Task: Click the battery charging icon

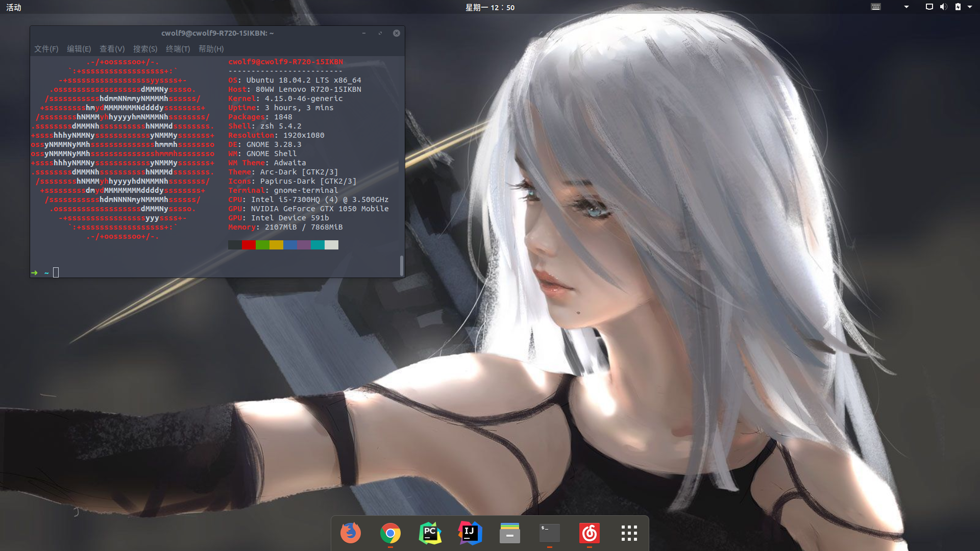Action: 958,7
